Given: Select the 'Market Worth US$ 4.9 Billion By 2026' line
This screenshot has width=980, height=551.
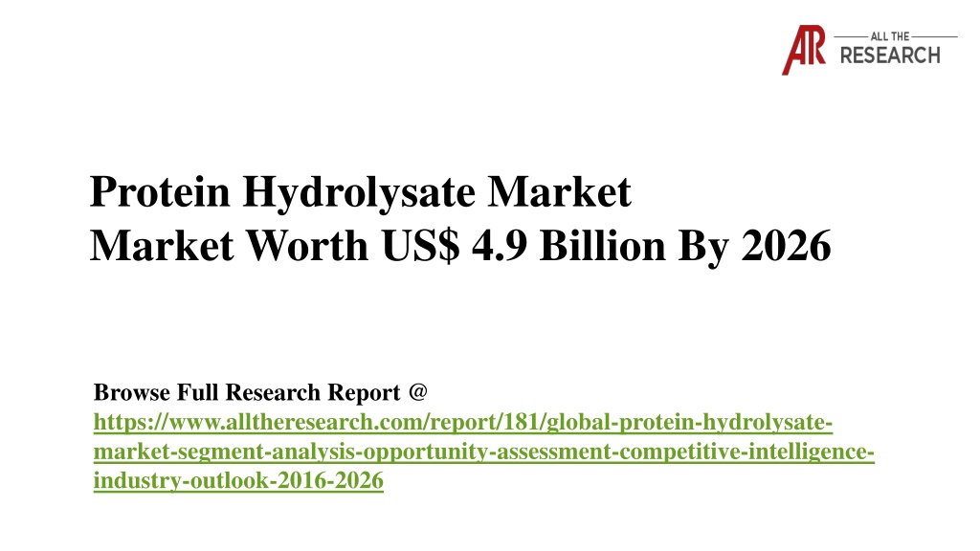Looking at the screenshot, I should tap(460, 246).
